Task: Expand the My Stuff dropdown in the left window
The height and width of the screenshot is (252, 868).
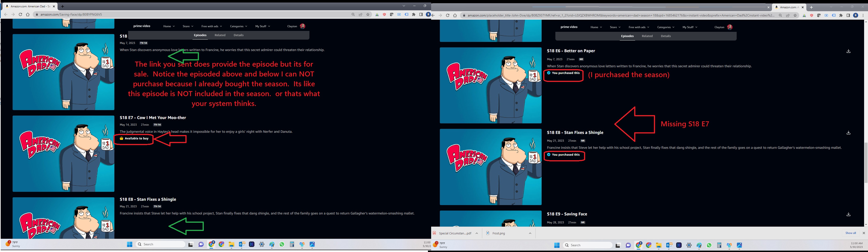Action: tap(262, 26)
